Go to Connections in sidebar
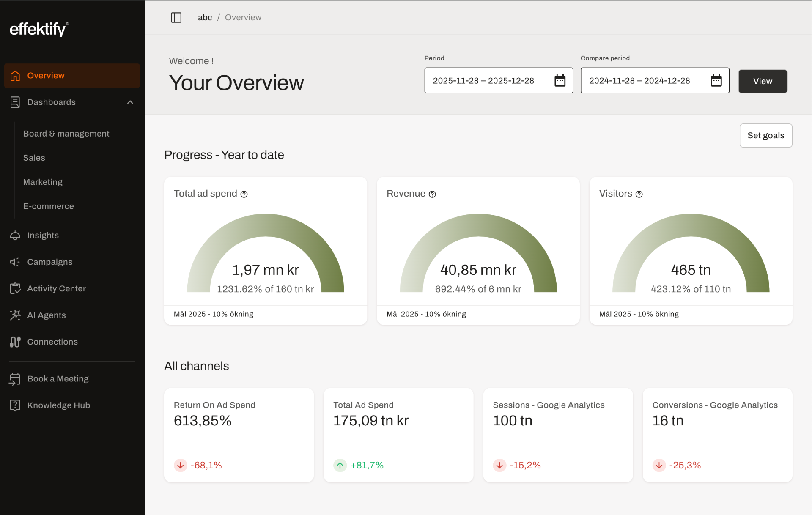This screenshot has width=812, height=515. click(x=52, y=342)
